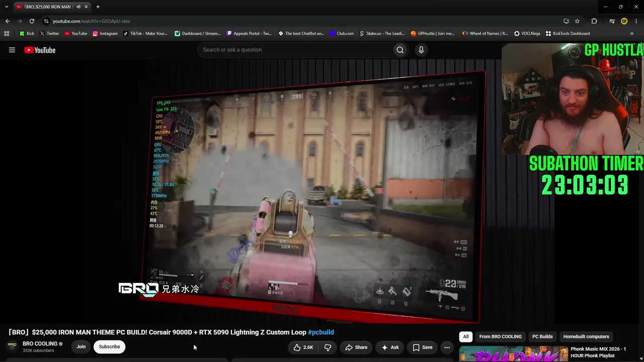Click the install app icon in address bar
This screenshot has width=644, height=362.
point(566,21)
